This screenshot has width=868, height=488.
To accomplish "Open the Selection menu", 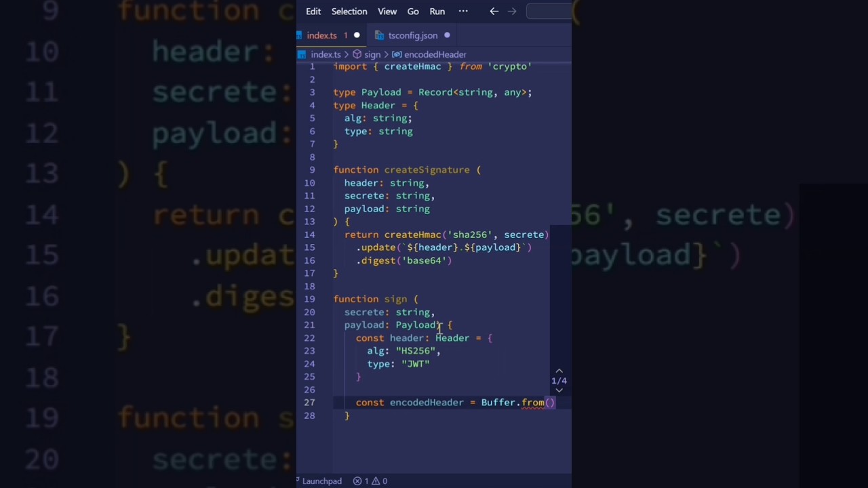I will (349, 12).
